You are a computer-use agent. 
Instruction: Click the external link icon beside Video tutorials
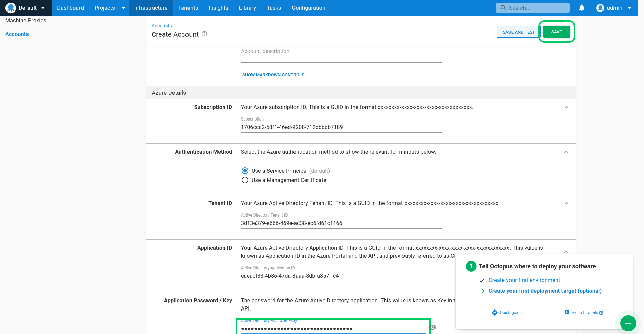pyautogui.click(x=601, y=313)
